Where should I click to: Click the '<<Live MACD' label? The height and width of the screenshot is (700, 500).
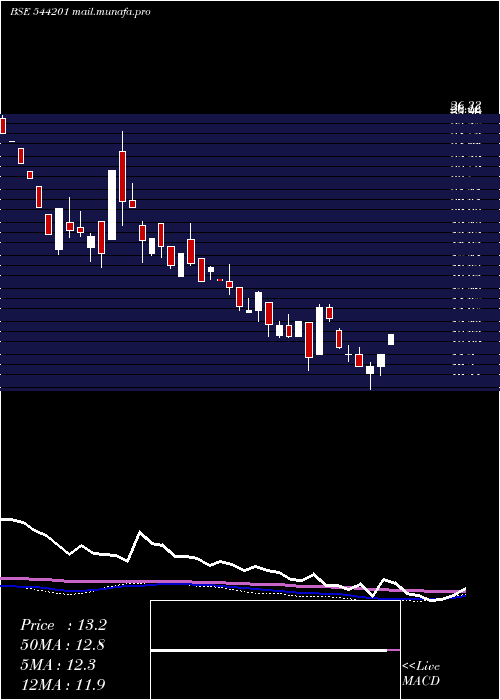click(x=421, y=674)
